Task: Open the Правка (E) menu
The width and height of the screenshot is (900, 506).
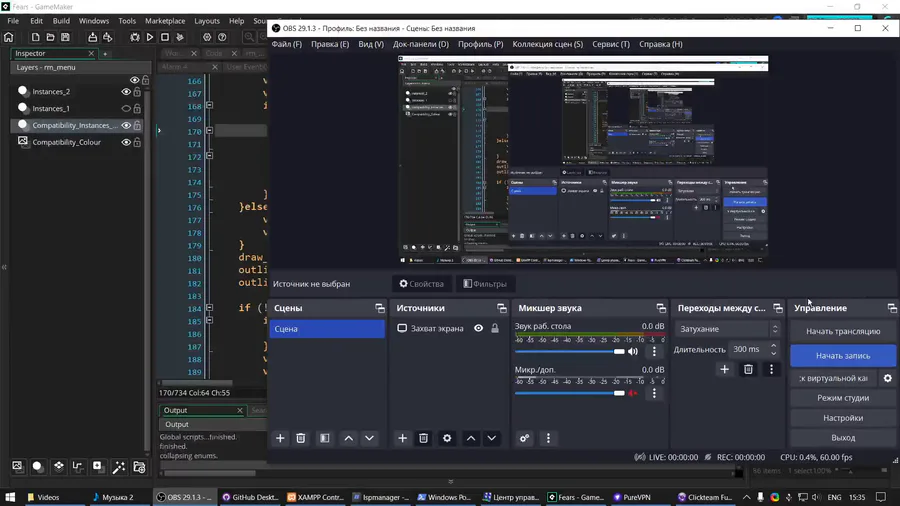Action: point(330,44)
